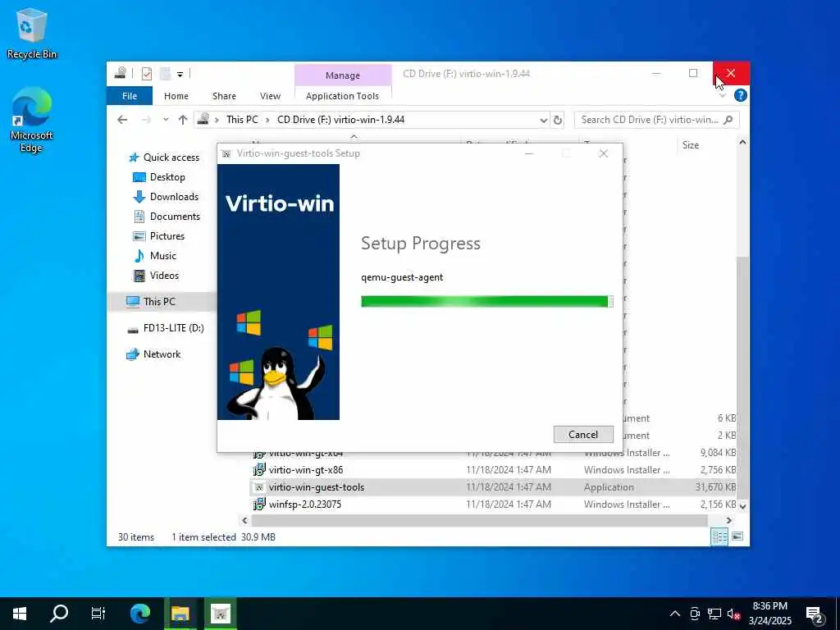Click File Explorer taskbar button

180,614
